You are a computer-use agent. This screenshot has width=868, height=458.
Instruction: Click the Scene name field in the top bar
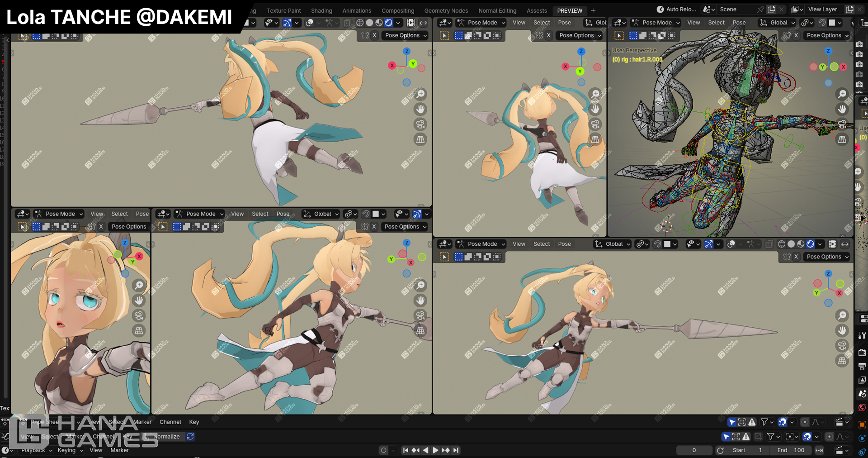[736, 10]
